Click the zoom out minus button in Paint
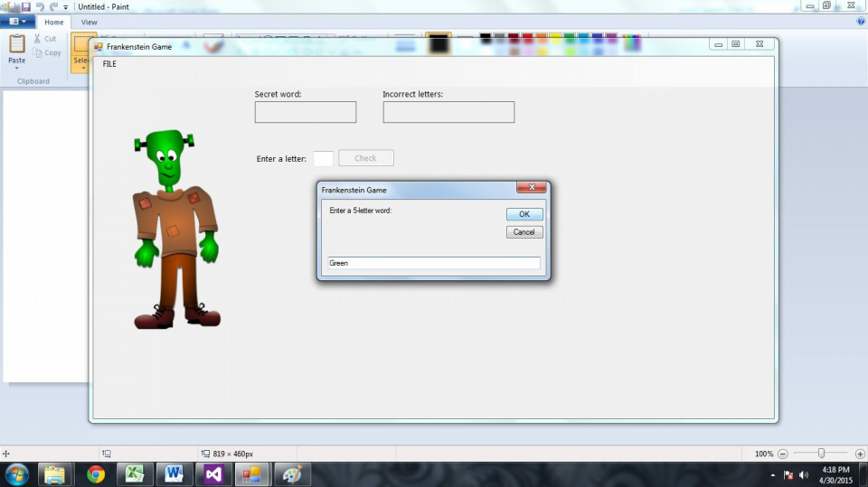The height and width of the screenshot is (487, 868). [x=783, y=454]
